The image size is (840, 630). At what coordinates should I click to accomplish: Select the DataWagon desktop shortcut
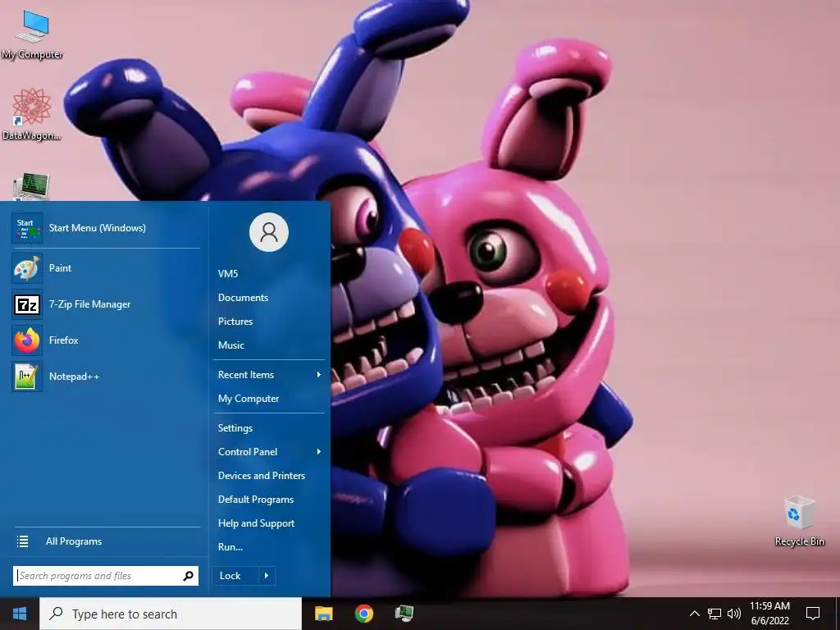(31, 114)
